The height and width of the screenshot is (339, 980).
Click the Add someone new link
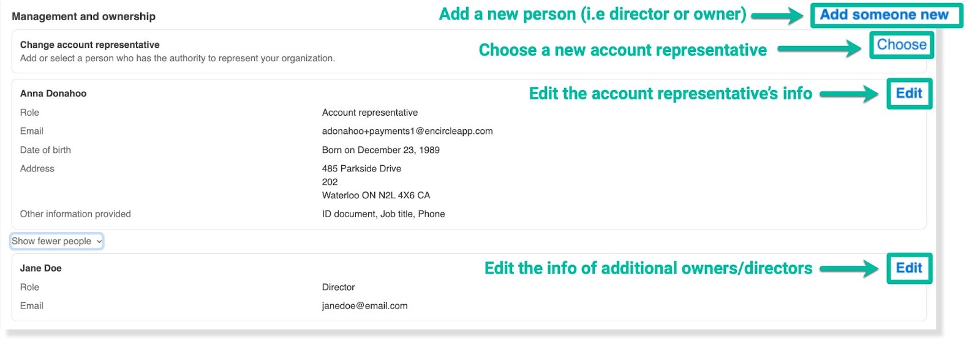tap(884, 15)
